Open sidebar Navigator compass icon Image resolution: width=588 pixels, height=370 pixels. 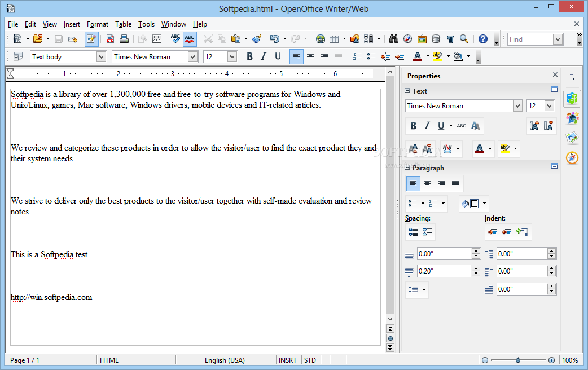(x=572, y=158)
